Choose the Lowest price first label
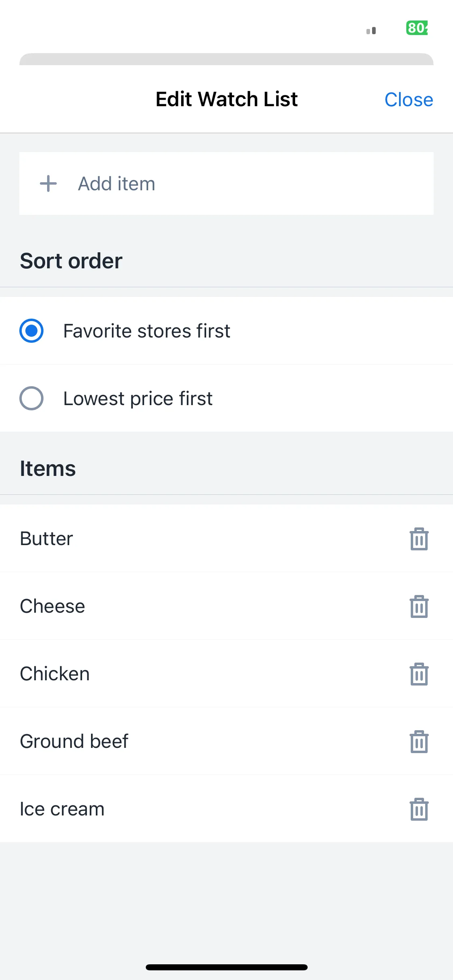The image size is (453, 980). pyautogui.click(x=138, y=399)
